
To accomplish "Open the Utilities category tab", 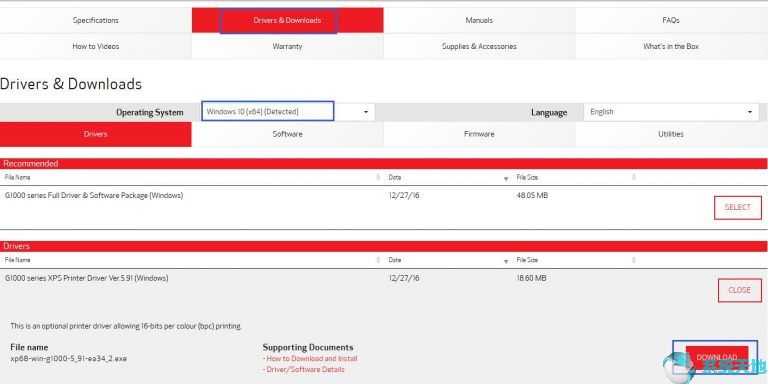I will click(x=672, y=134).
